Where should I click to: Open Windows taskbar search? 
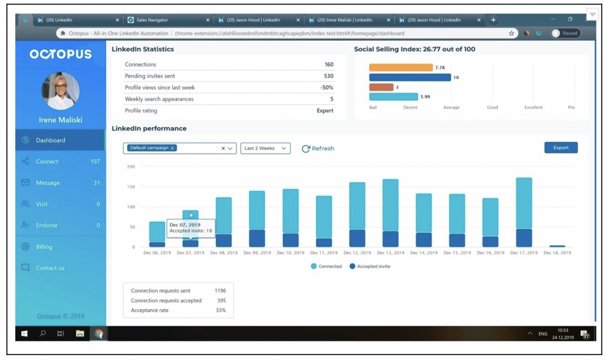[42, 333]
